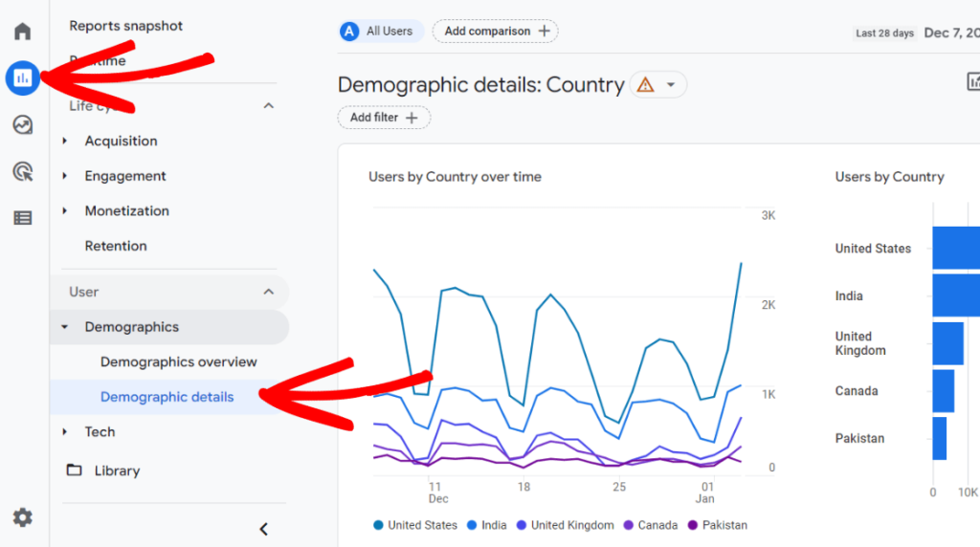
Task: Open dropdown arrow beside report title
Action: 671,85
